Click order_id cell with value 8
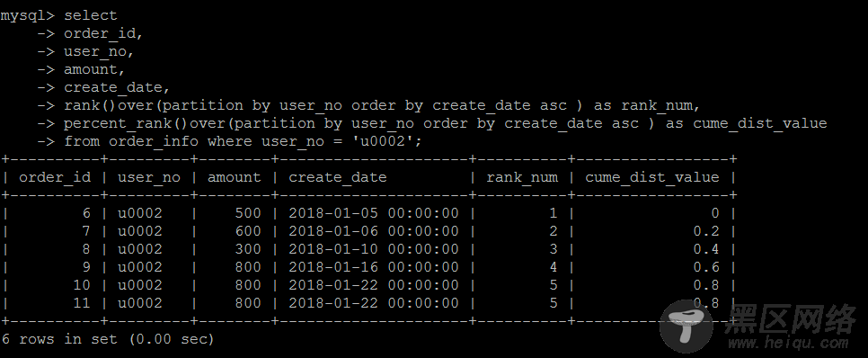 pyautogui.click(x=86, y=249)
